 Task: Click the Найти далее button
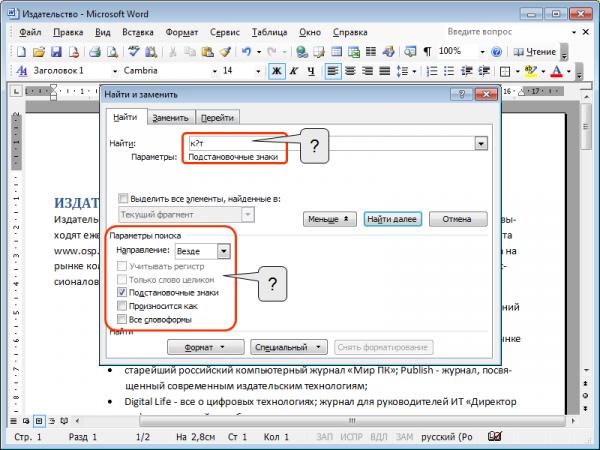click(392, 219)
